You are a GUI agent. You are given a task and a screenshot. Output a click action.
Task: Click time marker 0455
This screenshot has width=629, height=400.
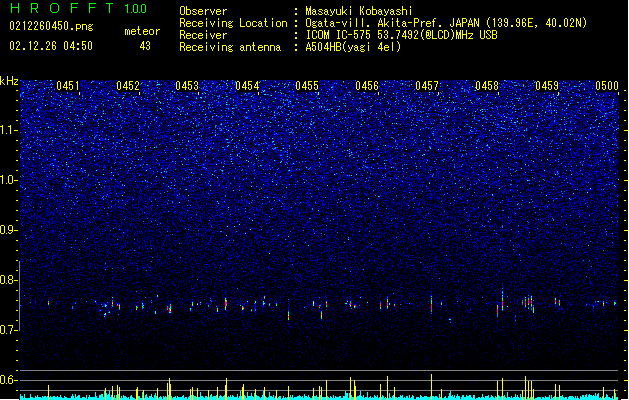pos(307,86)
